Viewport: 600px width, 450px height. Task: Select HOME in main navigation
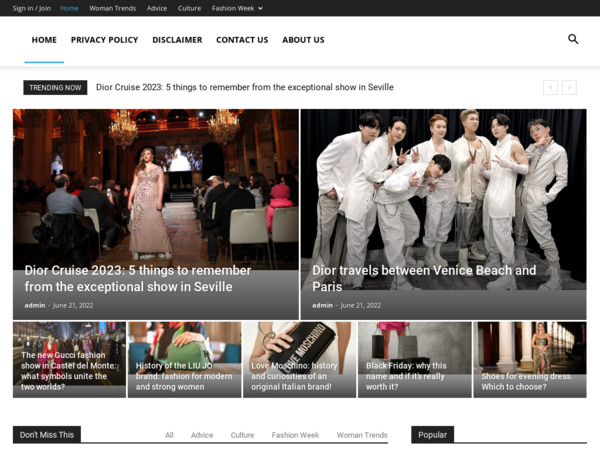pyautogui.click(x=44, y=40)
